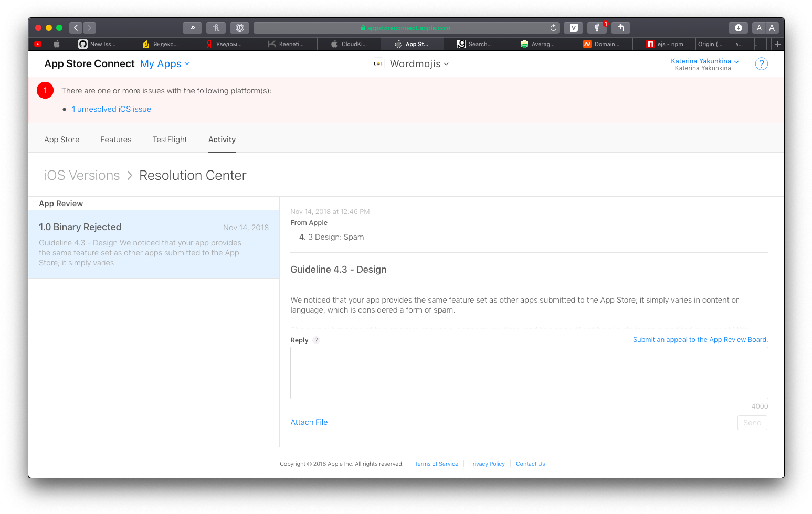The image size is (812, 514).
Task: Expand the My Apps dropdown
Action: [x=165, y=63]
